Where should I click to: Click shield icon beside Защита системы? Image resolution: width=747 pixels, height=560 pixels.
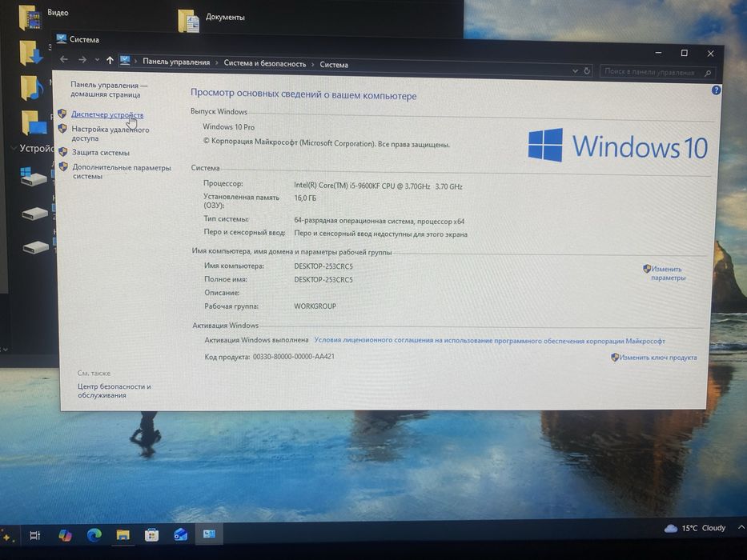(x=63, y=152)
